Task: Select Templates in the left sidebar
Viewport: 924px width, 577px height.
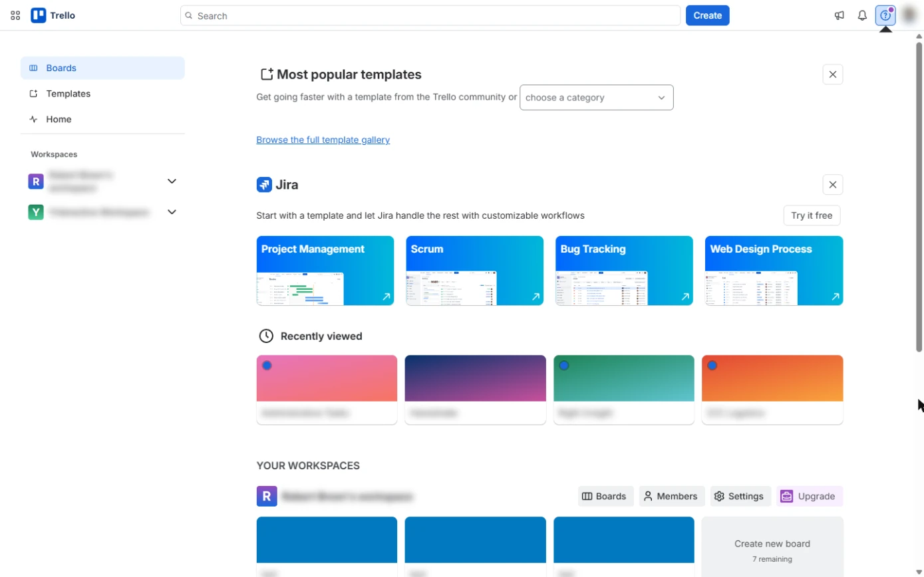Action: coord(102,94)
